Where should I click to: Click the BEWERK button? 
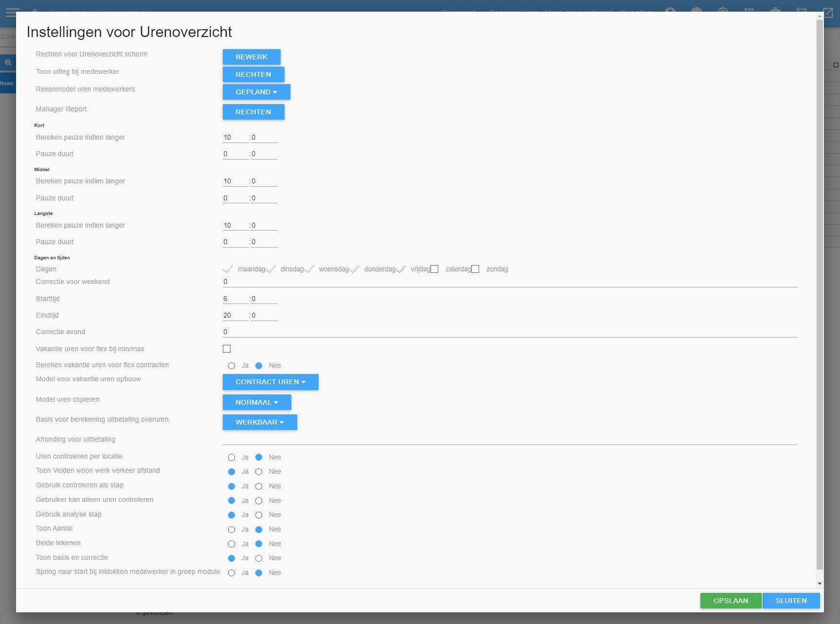coord(251,57)
